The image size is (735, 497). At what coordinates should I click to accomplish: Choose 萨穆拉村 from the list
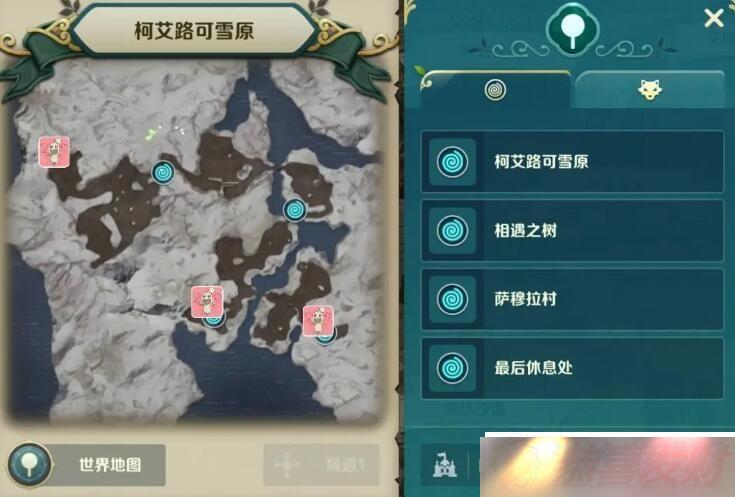572,299
